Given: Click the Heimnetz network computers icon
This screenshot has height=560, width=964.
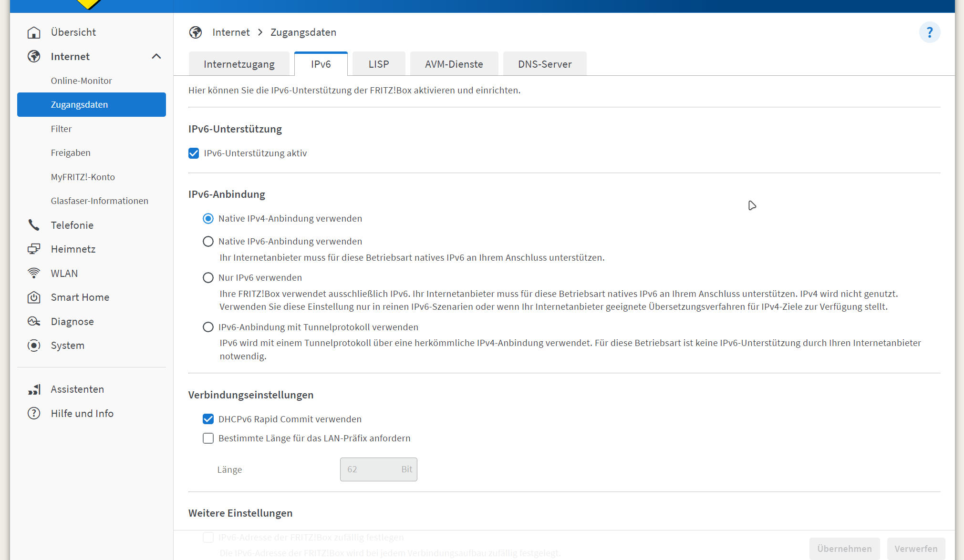Looking at the screenshot, I should [34, 249].
